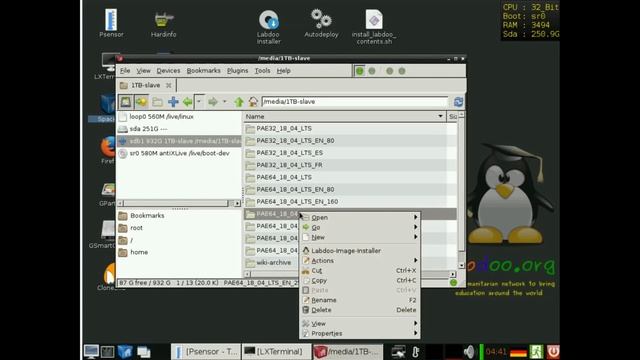Click the path field /media/1TB-slave
Screen dimensions: 640x360
(354, 102)
